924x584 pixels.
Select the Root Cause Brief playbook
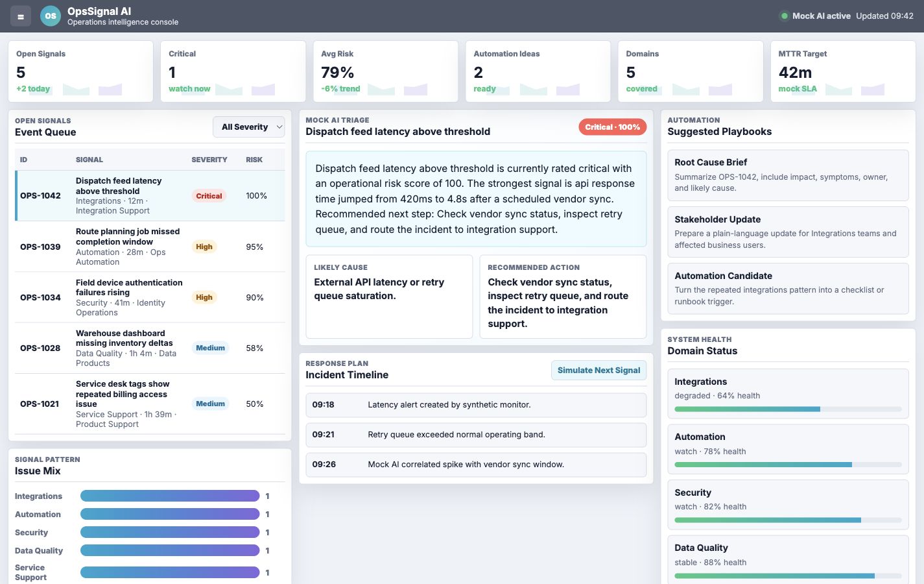[x=788, y=175]
